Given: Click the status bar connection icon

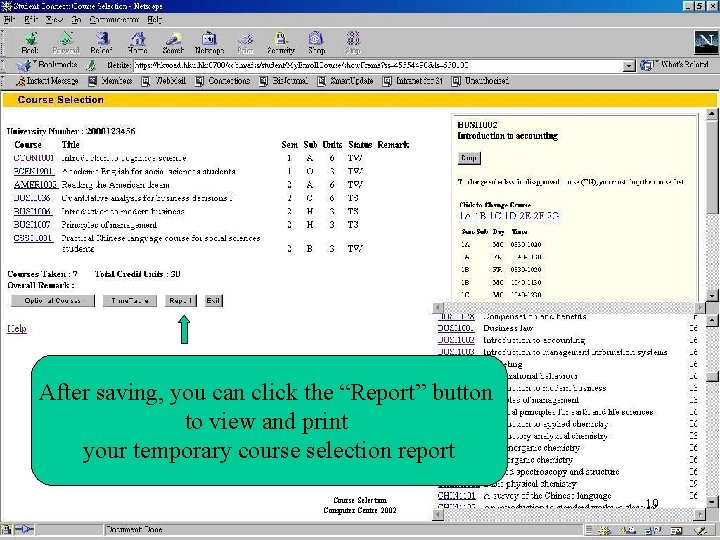Looking at the screenshot, I should tap(24, 529).
